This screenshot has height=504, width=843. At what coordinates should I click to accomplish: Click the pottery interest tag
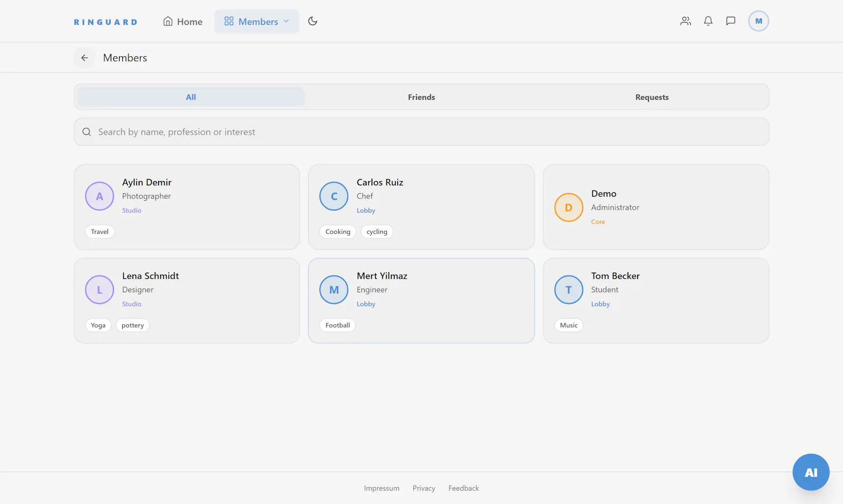pyautogui.click(x=133, y=325)
